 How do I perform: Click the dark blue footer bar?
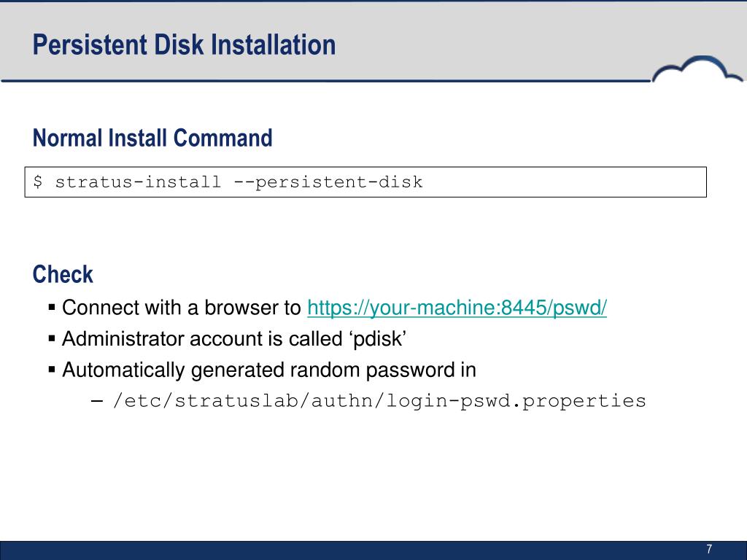(x=373, y=551)
